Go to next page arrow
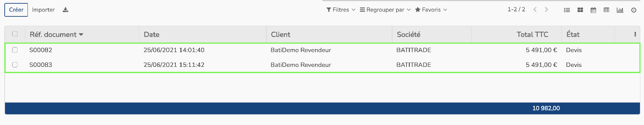The height and width of the screenshot is (125, 644). [546, 10]
